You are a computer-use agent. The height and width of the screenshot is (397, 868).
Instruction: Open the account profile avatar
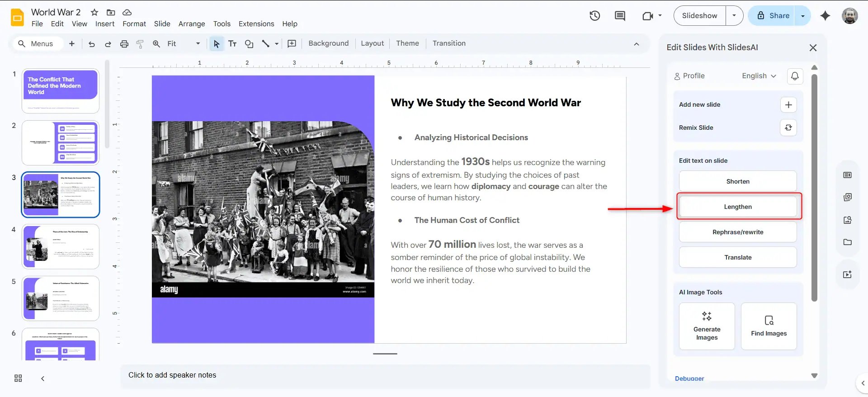(849, 16)
